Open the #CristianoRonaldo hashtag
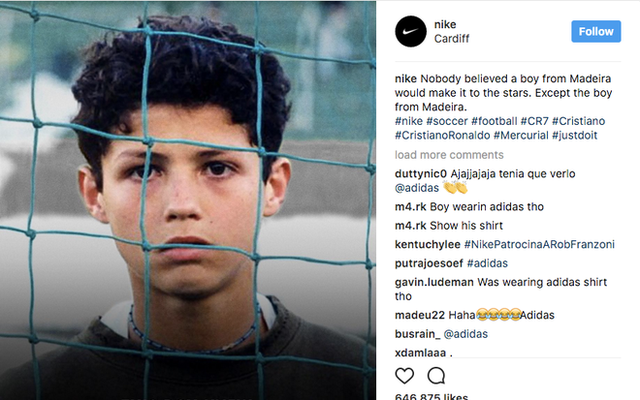 coord(439,135)
